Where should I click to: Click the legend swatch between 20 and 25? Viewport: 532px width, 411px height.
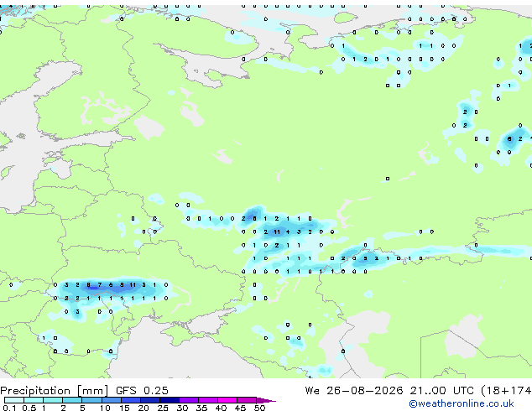[149, 400]
